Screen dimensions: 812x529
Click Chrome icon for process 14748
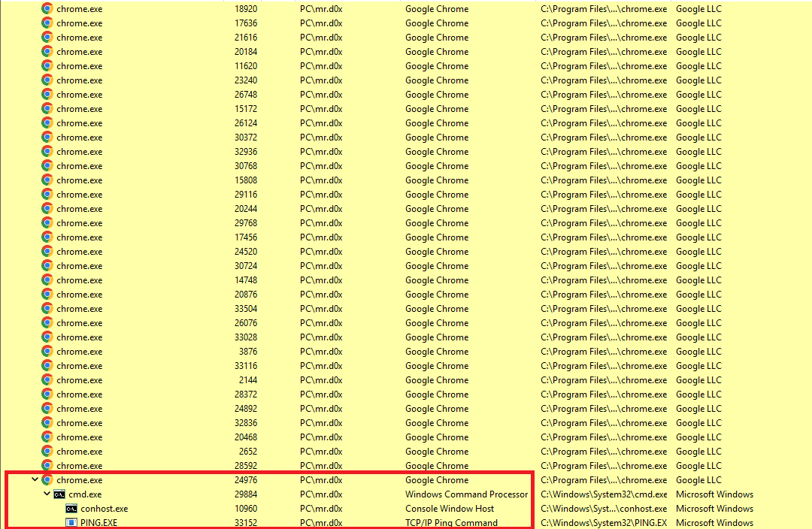pyautogui.click(x=47, y=280)
